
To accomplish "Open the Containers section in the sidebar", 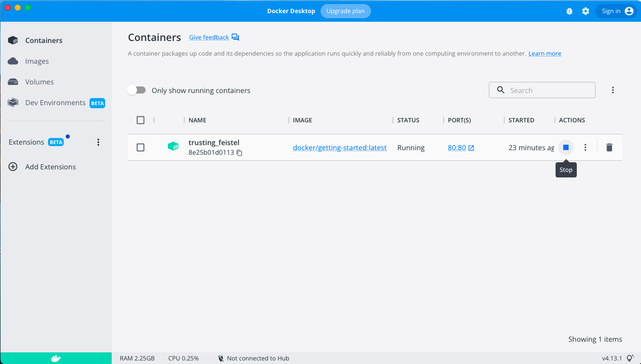I will tap(56, 40).
